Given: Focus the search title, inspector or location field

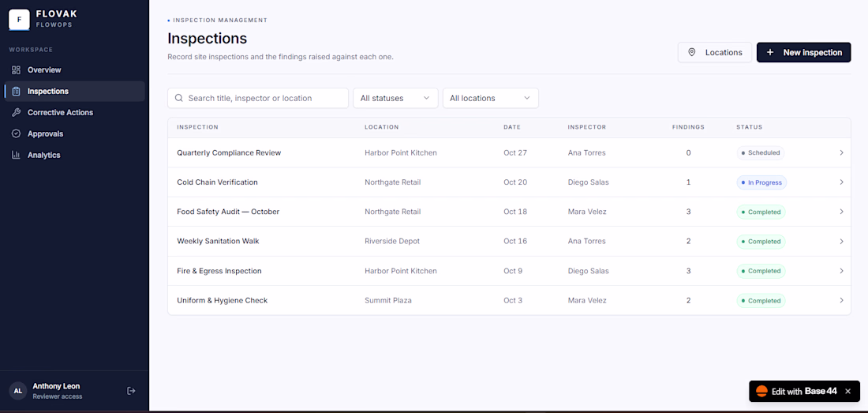Looking at the screenshot, I should point(258,98).
